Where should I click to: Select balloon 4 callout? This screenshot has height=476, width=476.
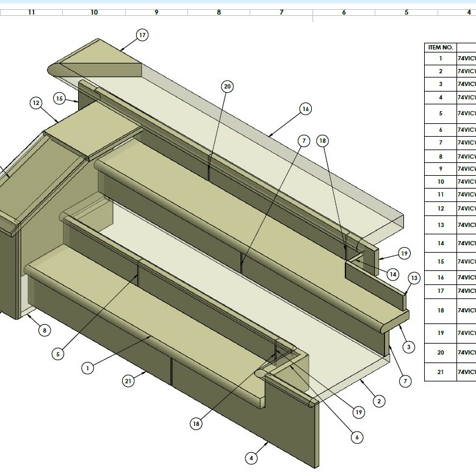[251, 458]
